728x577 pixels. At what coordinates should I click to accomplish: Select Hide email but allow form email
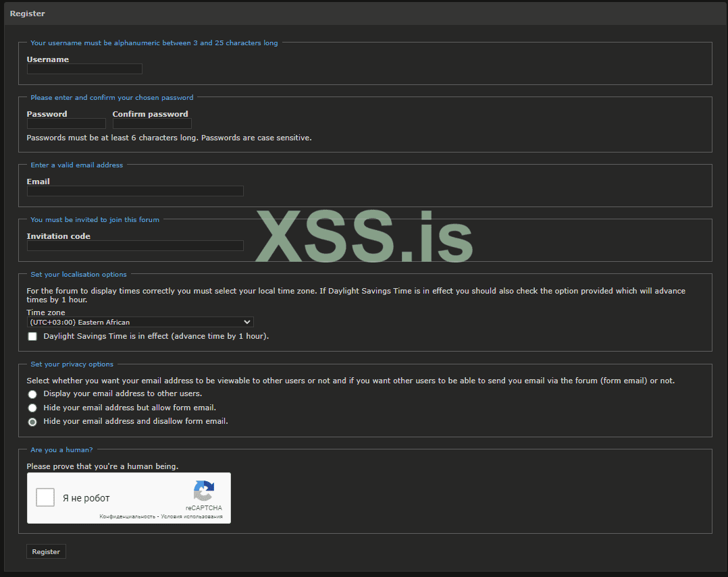tap(32, 408)
